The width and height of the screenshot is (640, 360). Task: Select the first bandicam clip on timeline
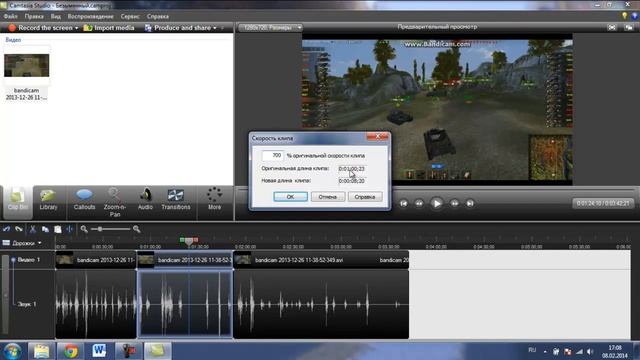point(96,260)
